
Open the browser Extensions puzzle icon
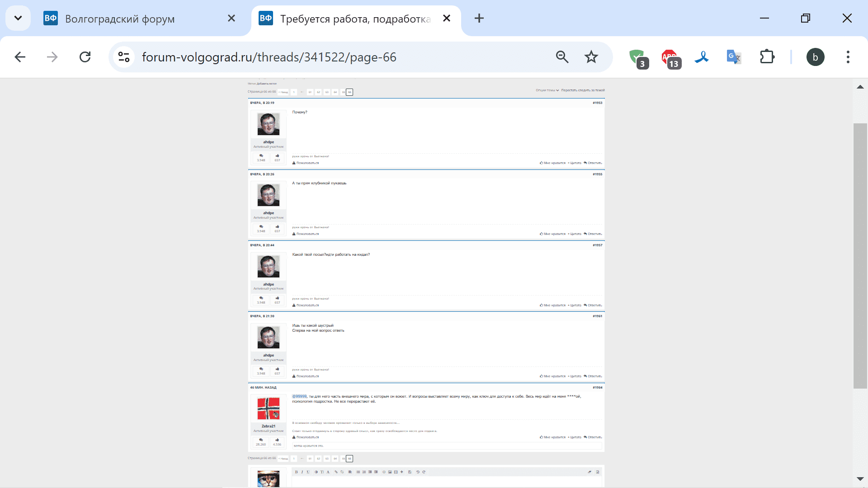(x=767, y=57)
